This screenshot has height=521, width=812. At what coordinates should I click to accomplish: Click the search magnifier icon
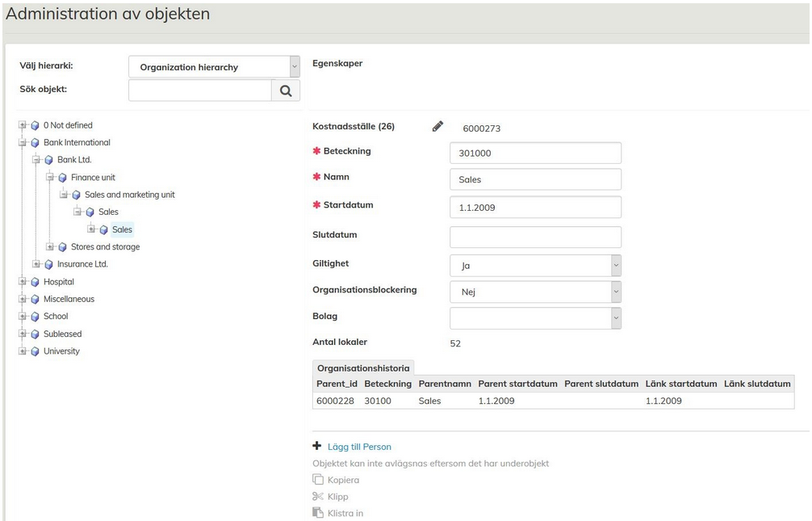[285, 90]
